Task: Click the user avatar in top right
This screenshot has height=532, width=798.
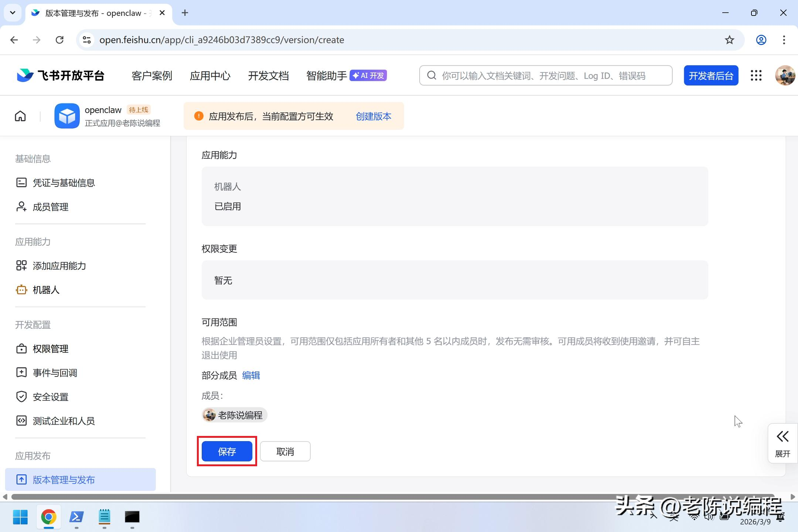Action: (784, 75)
